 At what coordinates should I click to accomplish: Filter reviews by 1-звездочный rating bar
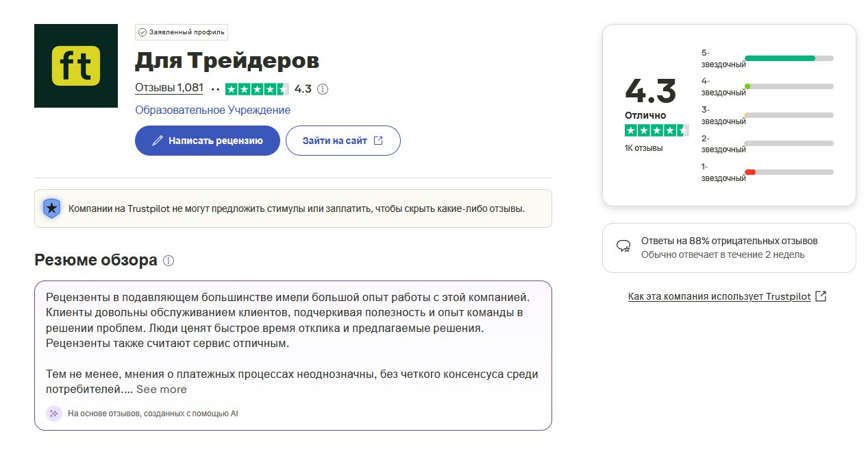click(x=767, y=172)
